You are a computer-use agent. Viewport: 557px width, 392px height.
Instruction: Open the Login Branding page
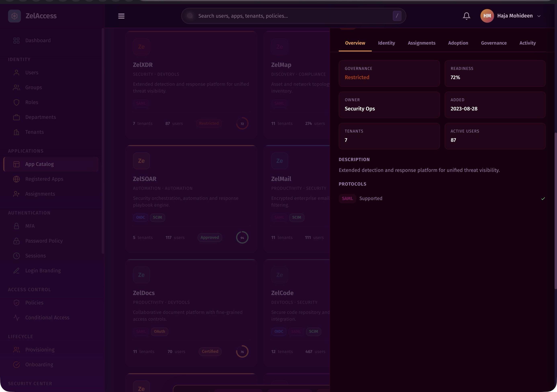[x=43, y=271]
